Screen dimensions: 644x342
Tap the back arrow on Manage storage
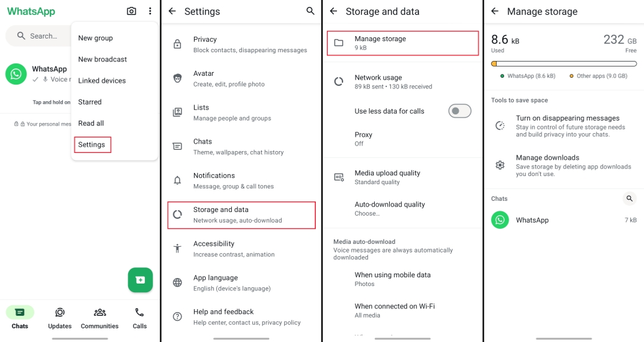point(495,11)
